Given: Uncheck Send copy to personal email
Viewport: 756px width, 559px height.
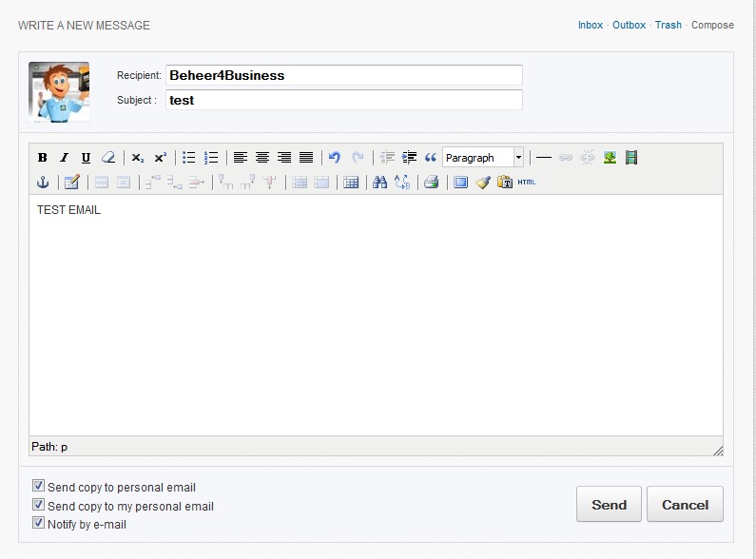Looking at the screenshot, I should [39, 487].
